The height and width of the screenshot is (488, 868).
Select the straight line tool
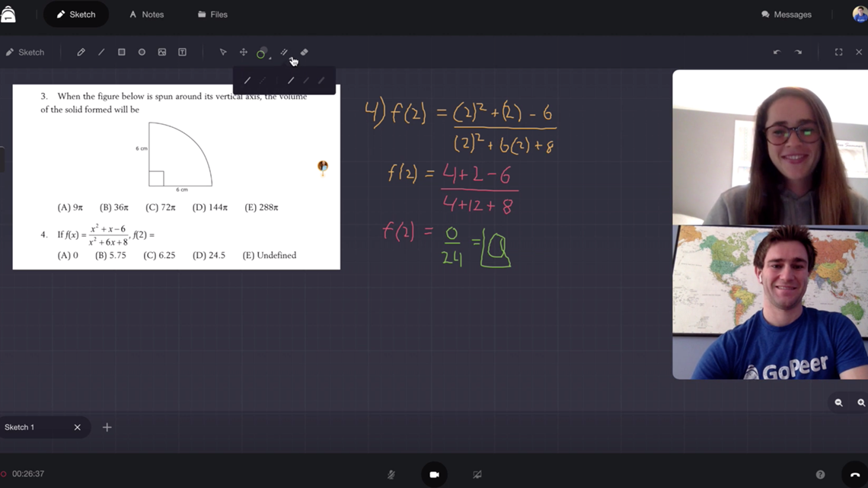click(101, 53)
